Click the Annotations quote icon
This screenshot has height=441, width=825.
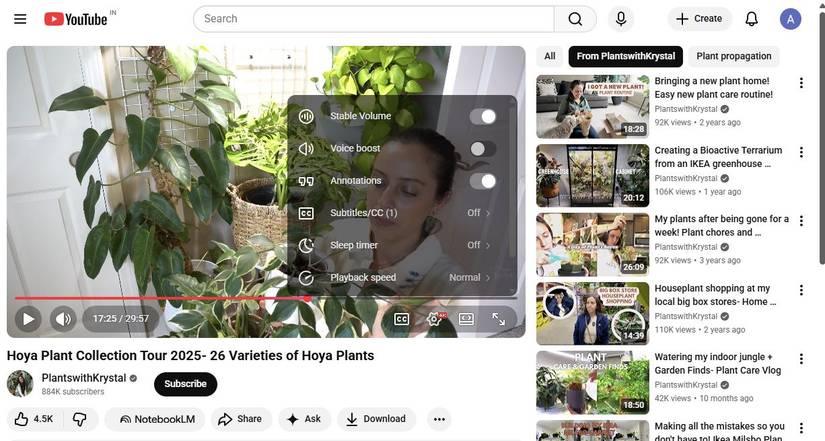tap(306, 181)
